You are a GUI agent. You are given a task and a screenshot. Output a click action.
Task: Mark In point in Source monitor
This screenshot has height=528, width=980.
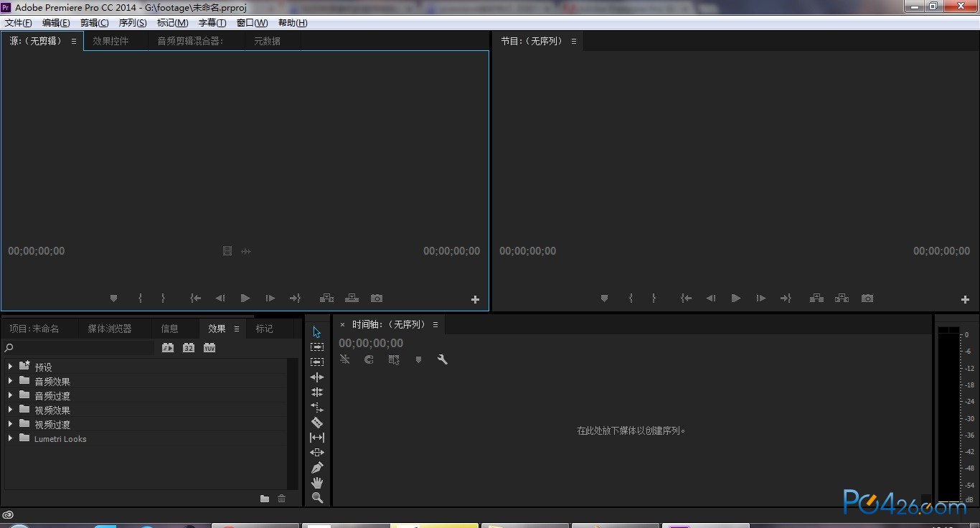(x=141, y=298)
